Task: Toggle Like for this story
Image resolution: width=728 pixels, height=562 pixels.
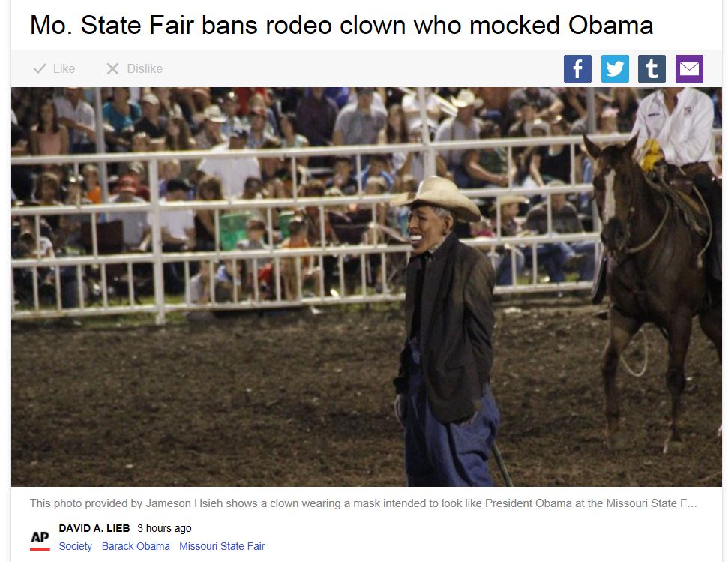Action: (x=54, y=69)
